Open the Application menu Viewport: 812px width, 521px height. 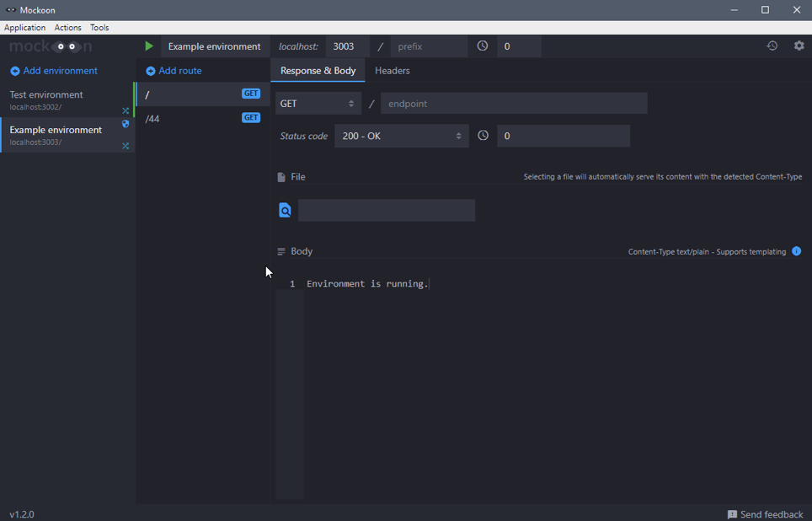[25, 28]
